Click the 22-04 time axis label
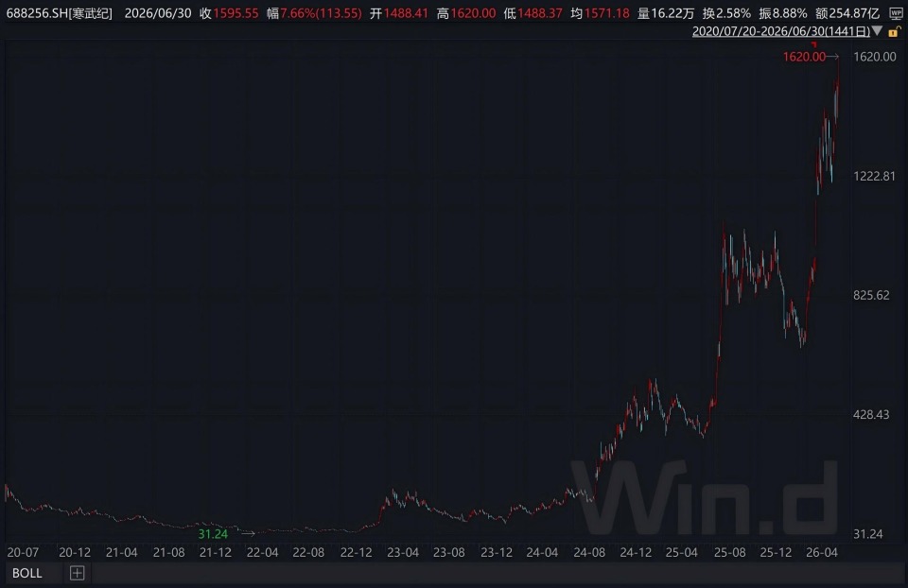This screenshot has width=908, height=588. pos(262,553)
